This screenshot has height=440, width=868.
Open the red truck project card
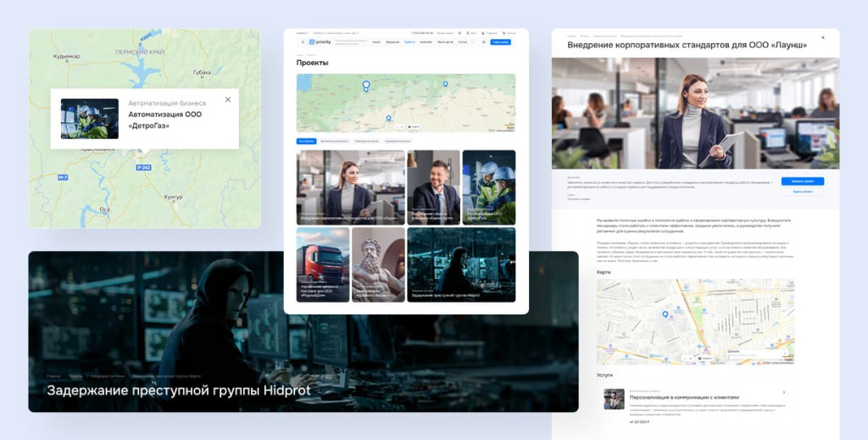(x=322, y=265)
